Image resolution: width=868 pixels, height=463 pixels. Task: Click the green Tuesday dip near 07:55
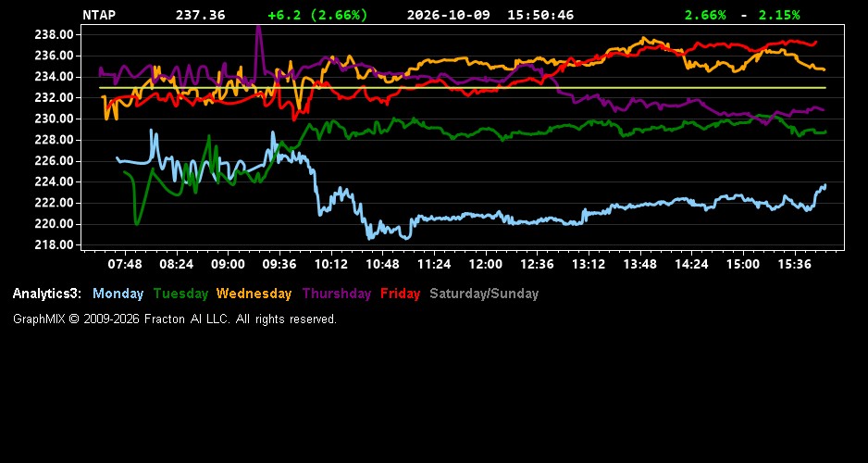pos(137,222)
